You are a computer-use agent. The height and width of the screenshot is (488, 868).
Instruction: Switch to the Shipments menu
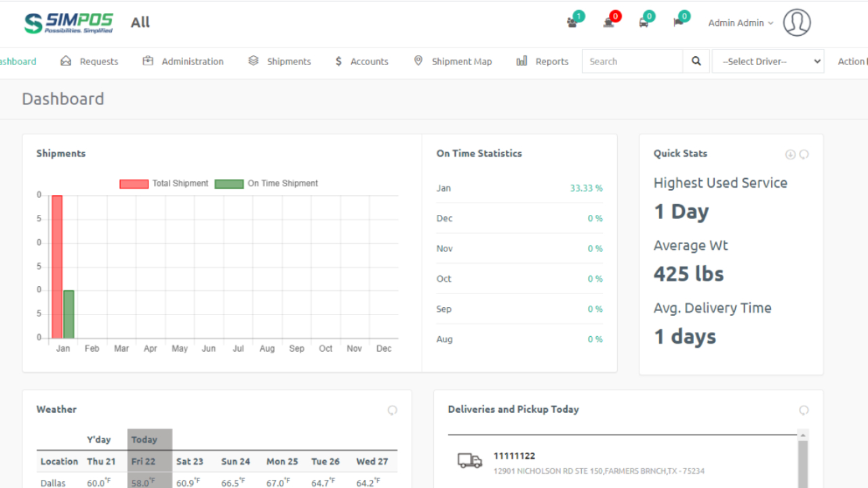288,61
